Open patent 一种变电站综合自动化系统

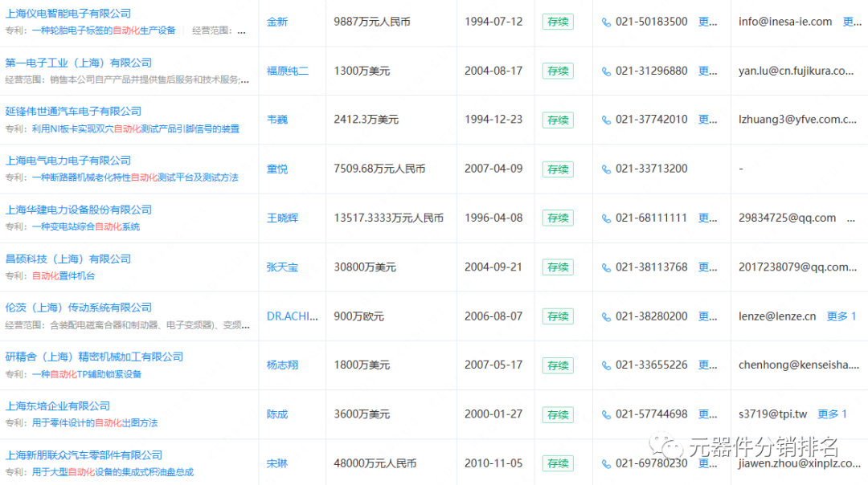(x=86, y=226)
